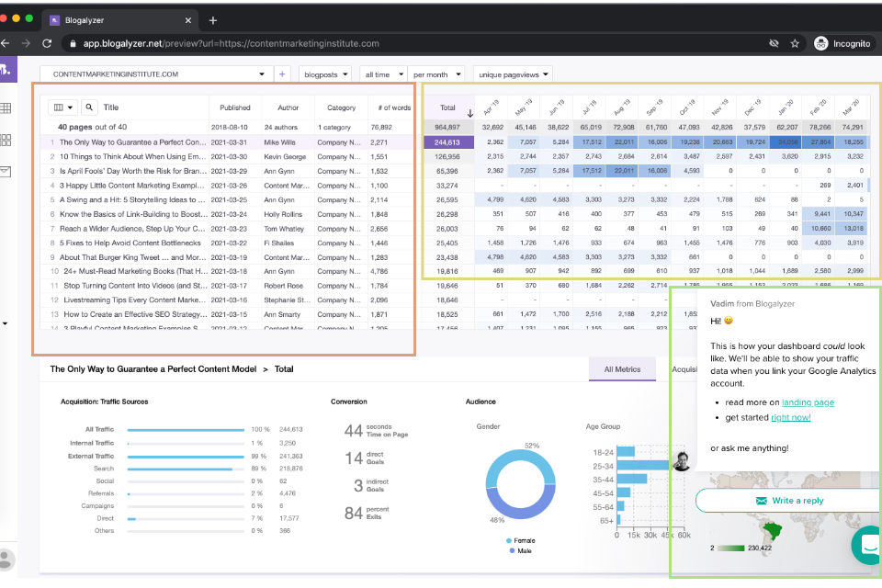Open the envelope icon in the sidebar
The height and width of the screenshot is (588, 882).
pyautogui.click(x=6, y=171)
